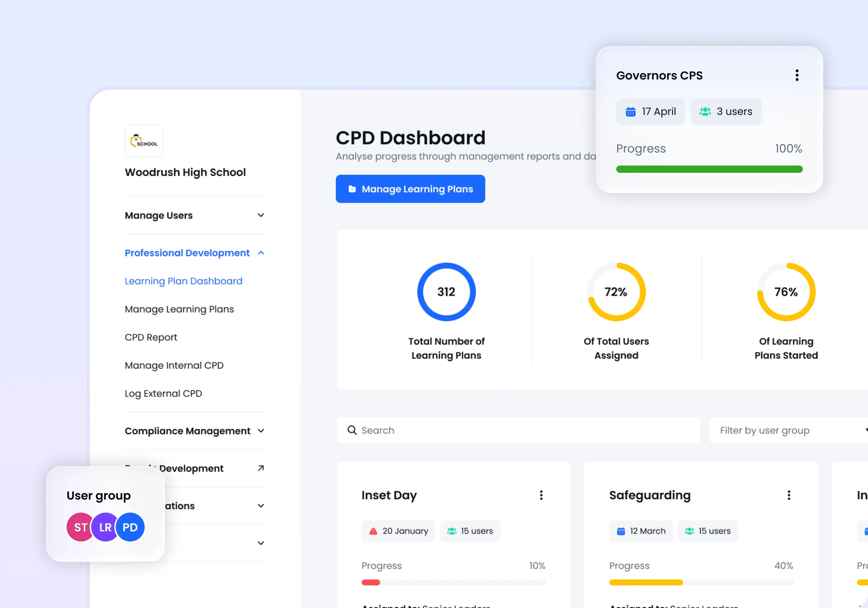Screen dimensions: 868x608
Task: Open the Filter by user group dropdown
Action: [x=788, y=430]
